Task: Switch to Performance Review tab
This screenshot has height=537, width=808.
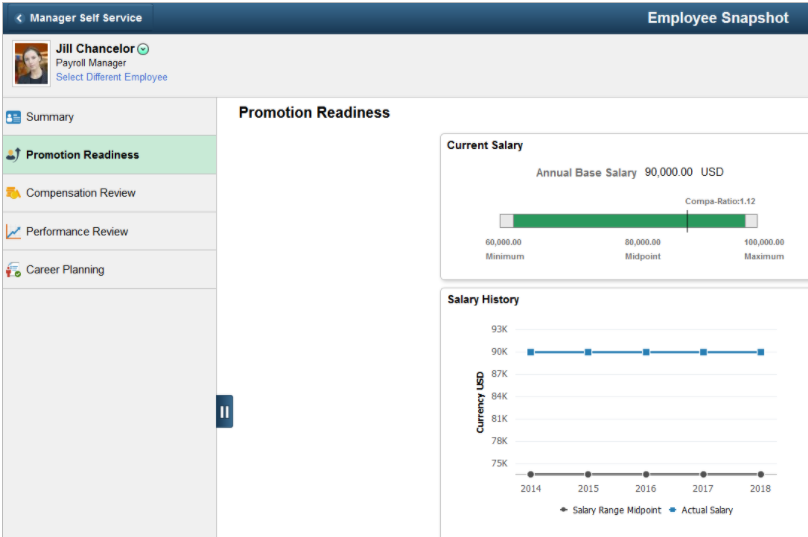Action: (x=77, y=232)
